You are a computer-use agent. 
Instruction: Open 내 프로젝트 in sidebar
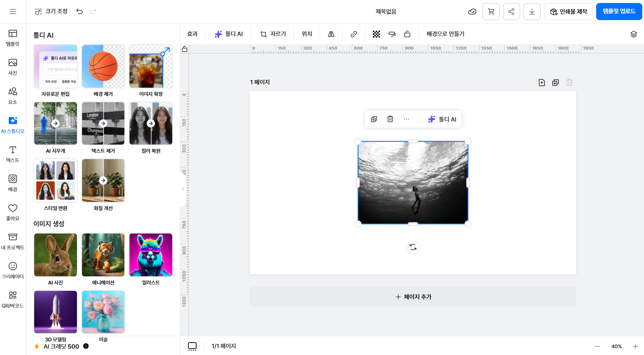pos(13,241)
